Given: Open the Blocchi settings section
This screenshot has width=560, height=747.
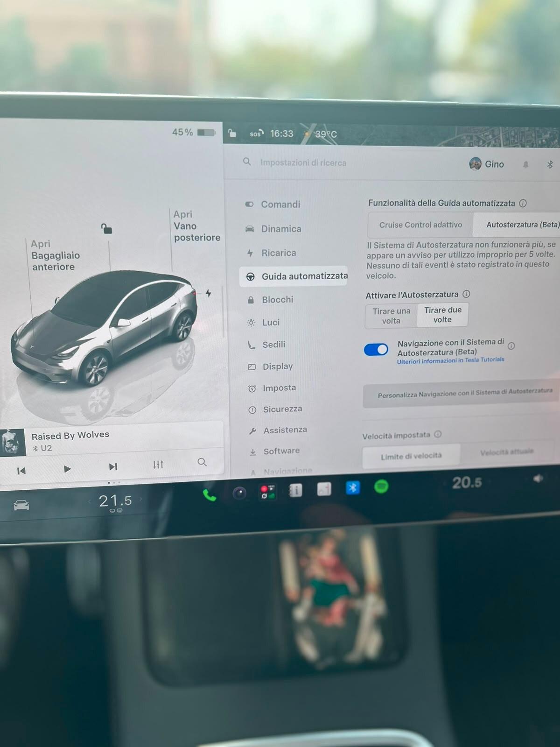Looking at the screenshot, I should [x=270, y=300].
